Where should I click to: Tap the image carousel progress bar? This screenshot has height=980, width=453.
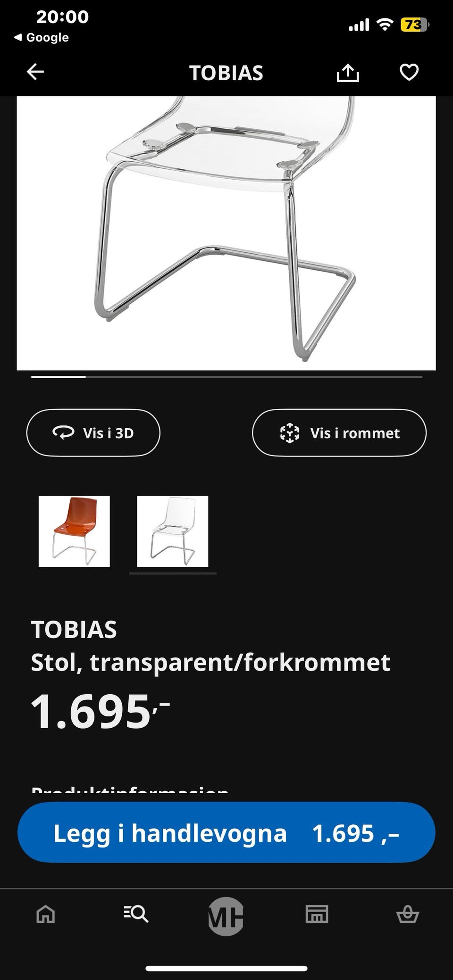pos(226,377)
